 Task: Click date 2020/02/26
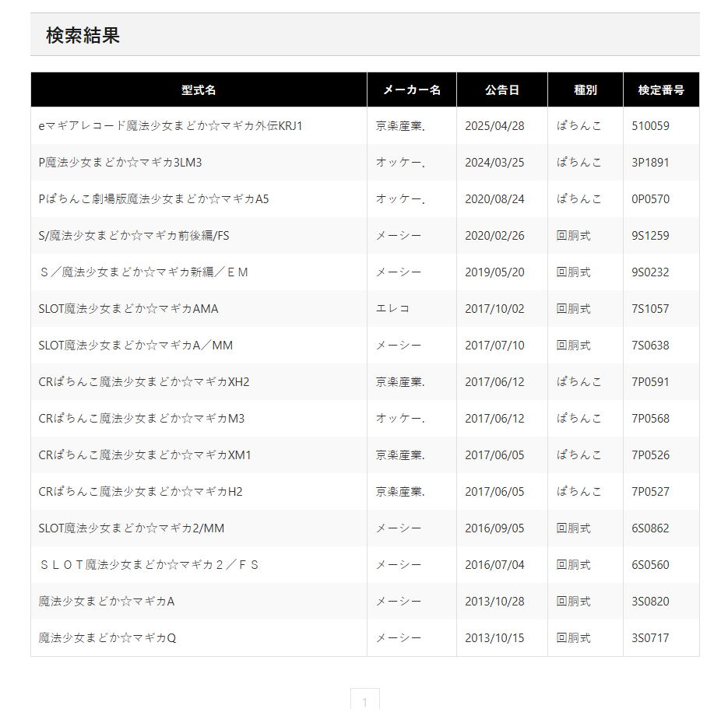(x=495, y=236)
